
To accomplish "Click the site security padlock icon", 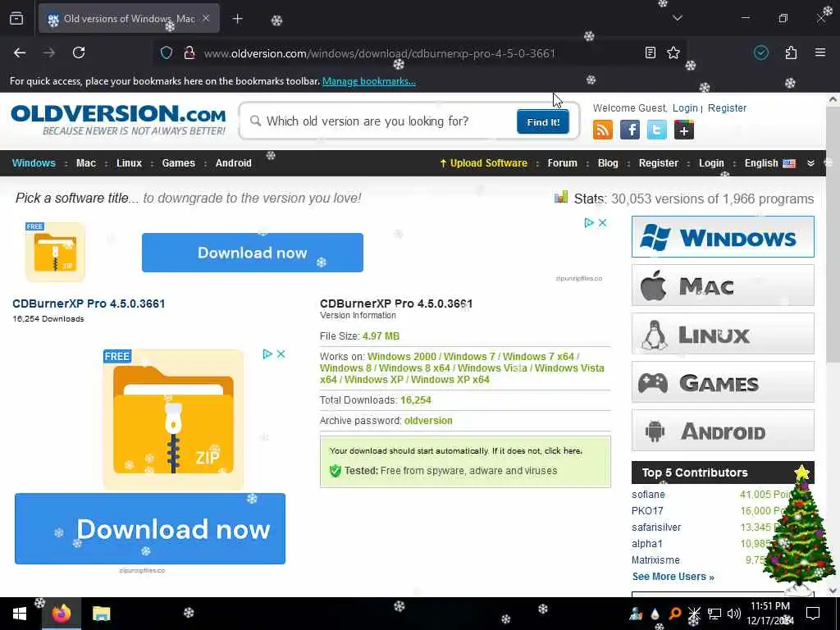I will pos(189,52).
